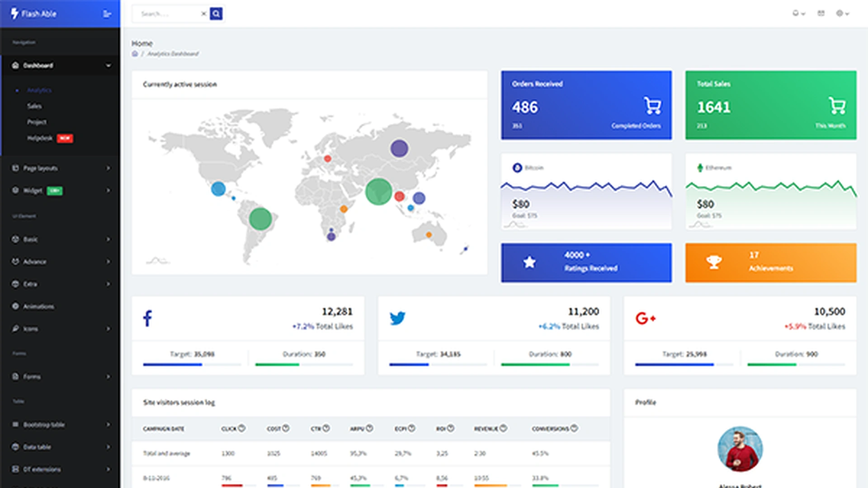Open the Facebook icon on the likes card
The image size is (868, 488).
(x=147, y=318)
